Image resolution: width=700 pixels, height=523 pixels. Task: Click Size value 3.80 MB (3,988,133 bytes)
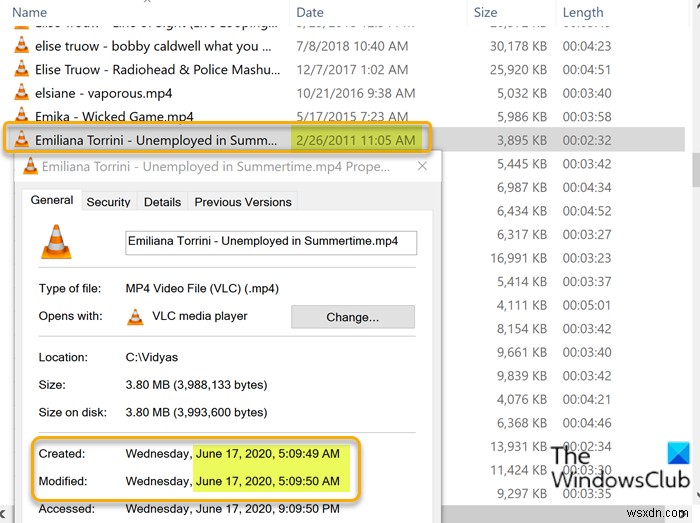[x=196, y=385]
